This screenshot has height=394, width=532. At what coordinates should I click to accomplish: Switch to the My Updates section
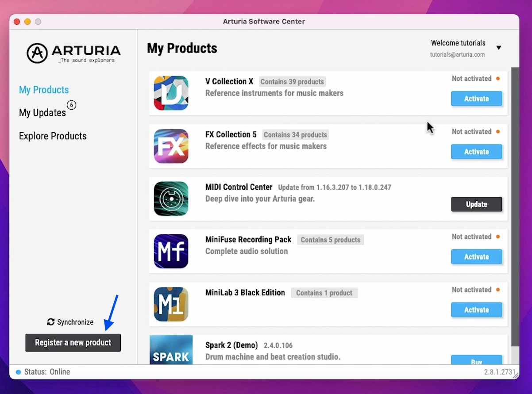click(x=42, y=113)
